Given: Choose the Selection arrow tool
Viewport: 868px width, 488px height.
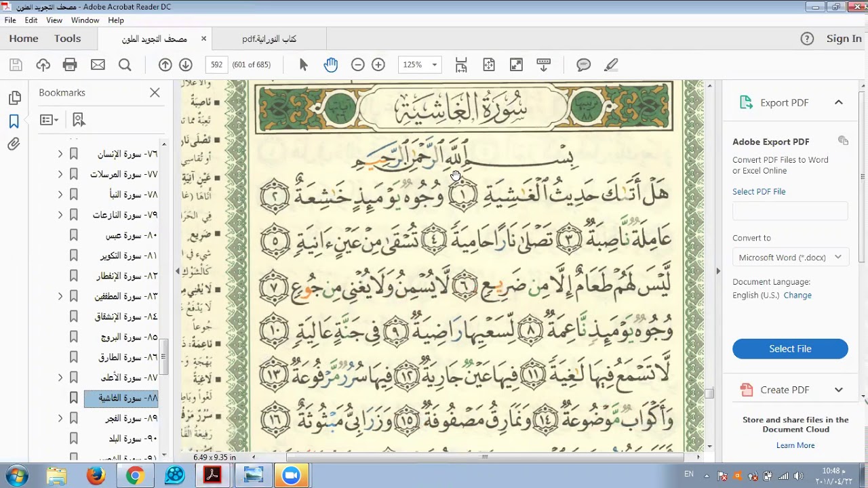Looking at the screenshot, I should [303, 65].
